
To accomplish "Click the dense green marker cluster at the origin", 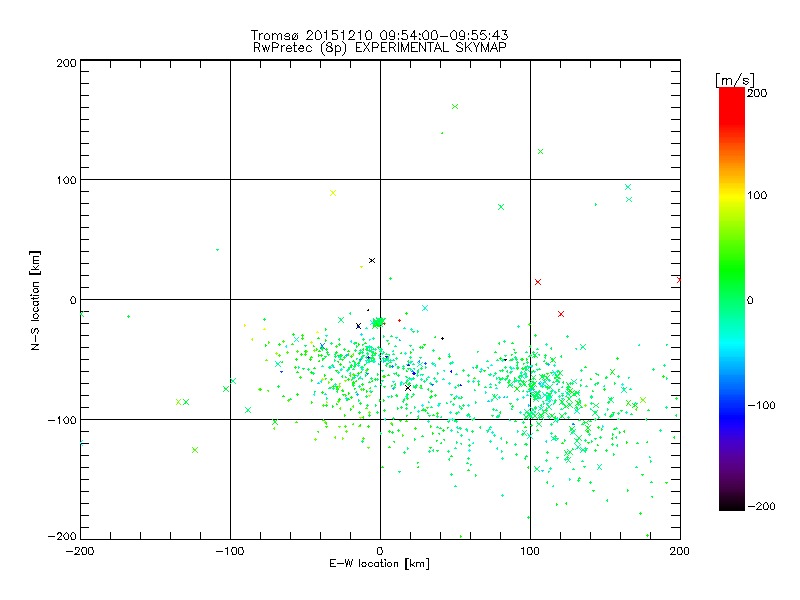I will pos(378,322).
